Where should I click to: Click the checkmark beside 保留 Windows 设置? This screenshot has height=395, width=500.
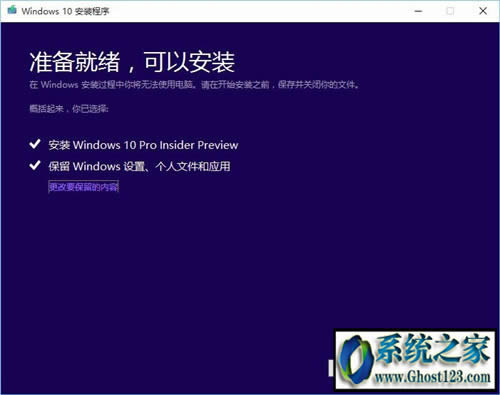click(x=35, y=165)
